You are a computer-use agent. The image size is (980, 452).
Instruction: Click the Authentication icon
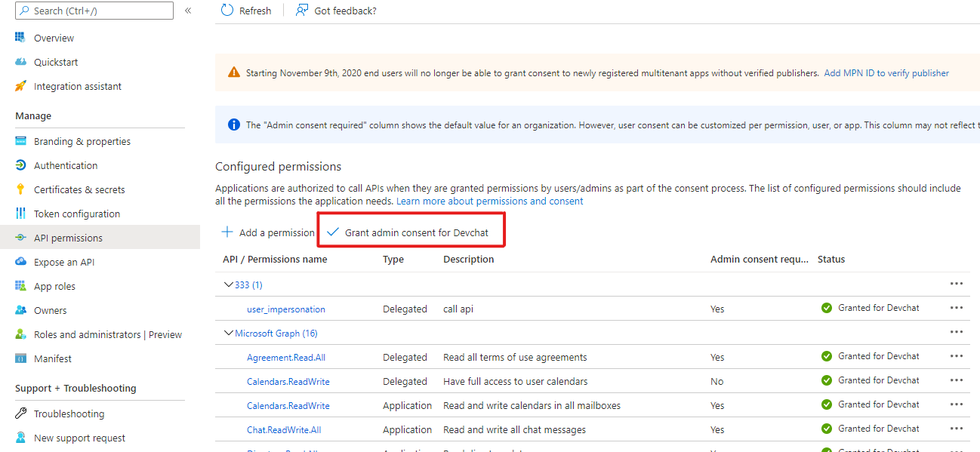(21, 165)
